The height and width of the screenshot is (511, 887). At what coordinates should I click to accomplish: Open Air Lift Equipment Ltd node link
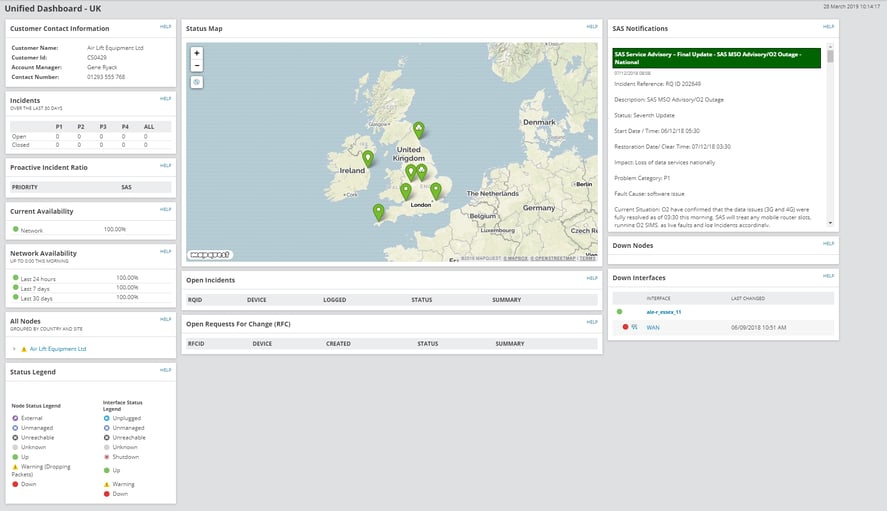coord(58,349)
